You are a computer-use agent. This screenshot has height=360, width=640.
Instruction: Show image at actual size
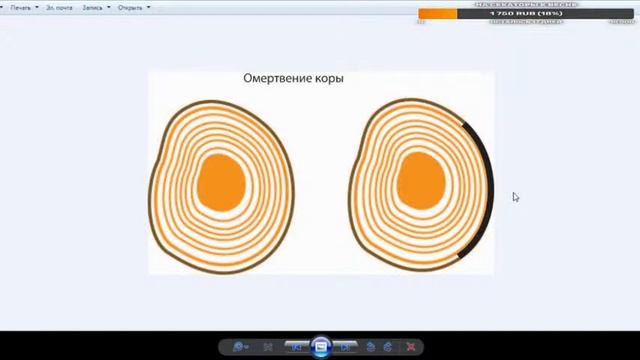(268, 347)
